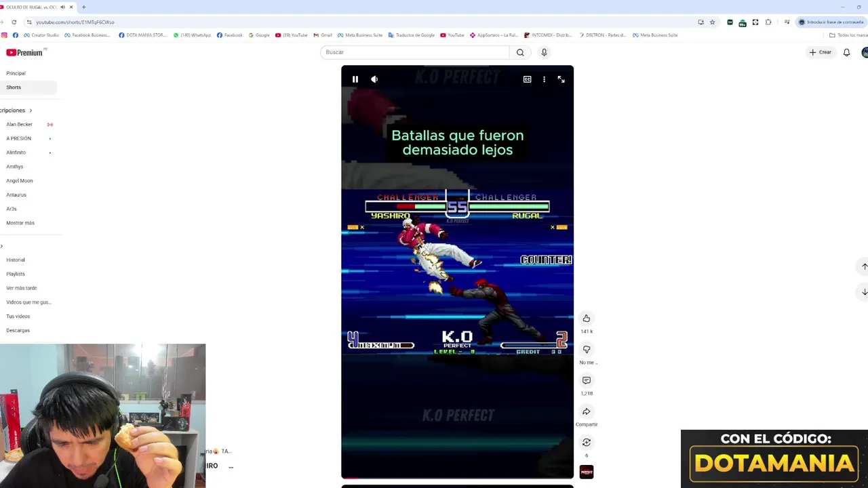Viewport: 868px width, 488px height.
Task: Share the Short via Compartir
Action: pyautogui.click(x=587, y=411)
